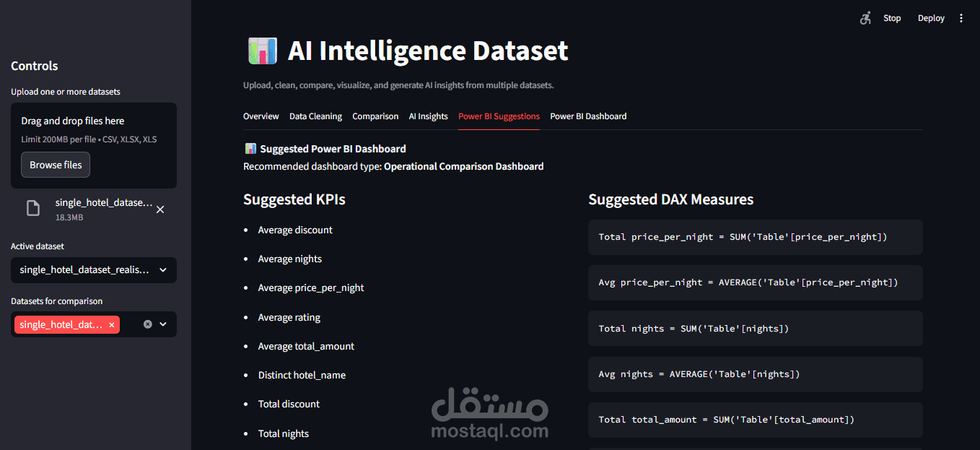
Task: Open the Datasets for comparison dropdown arrow
Action: click(163, 324)
